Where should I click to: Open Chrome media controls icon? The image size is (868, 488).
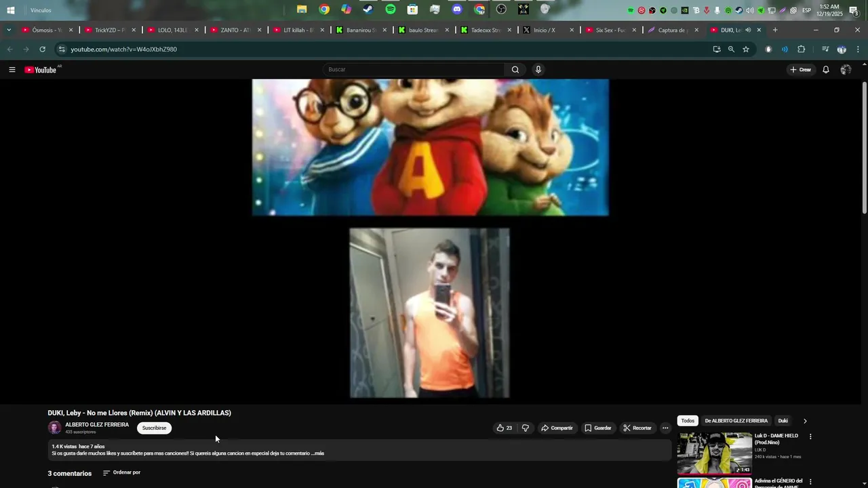pos(825,49)
